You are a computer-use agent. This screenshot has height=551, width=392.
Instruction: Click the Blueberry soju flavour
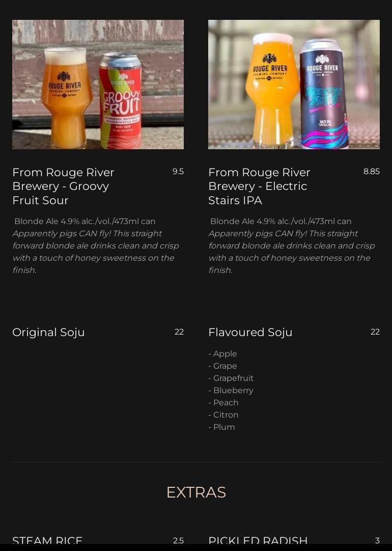tap(233, 391)
